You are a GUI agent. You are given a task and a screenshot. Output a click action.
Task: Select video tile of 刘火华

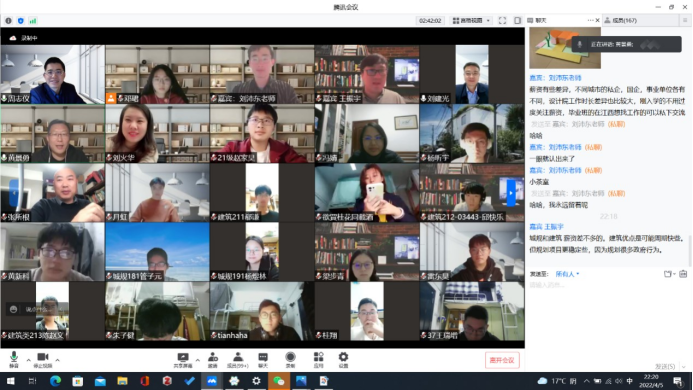coord(157,134)
